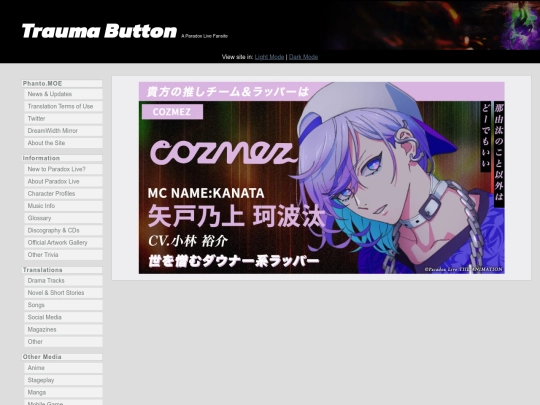This screenshot has height=405, width=540.
Task: Open About Paradox Live page
Action: (x=63, y=181)
